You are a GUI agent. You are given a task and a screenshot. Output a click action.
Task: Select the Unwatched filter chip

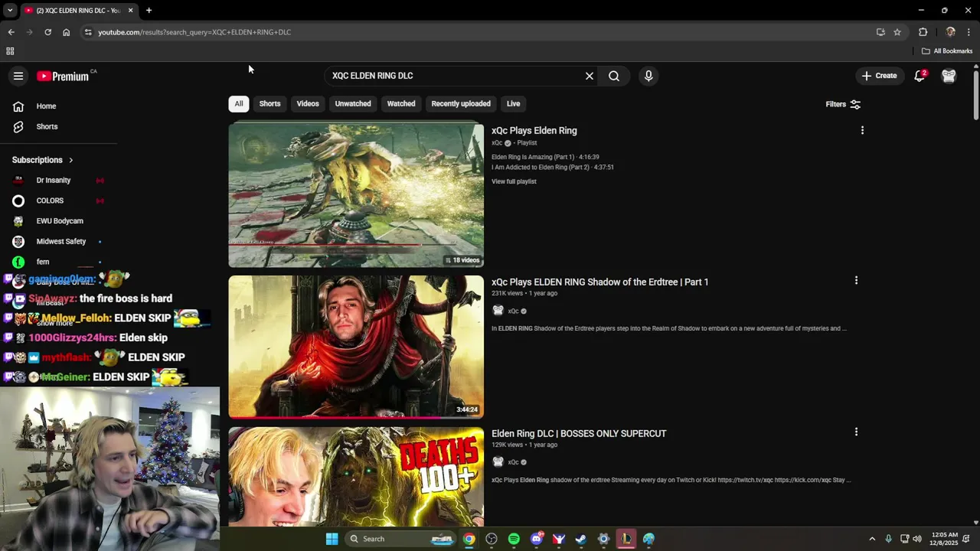(353, 104)
